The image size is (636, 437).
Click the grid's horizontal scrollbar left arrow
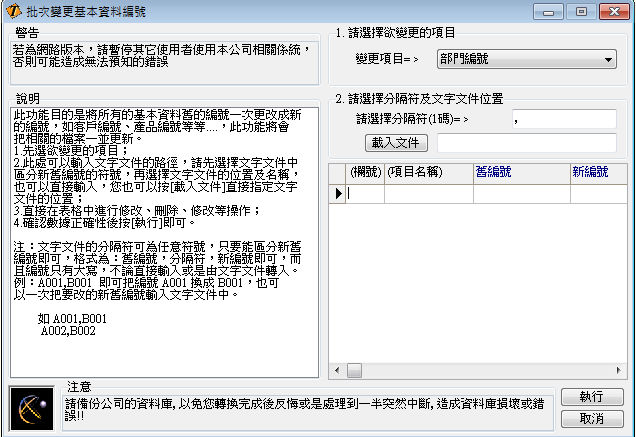[x=337, y=371]
